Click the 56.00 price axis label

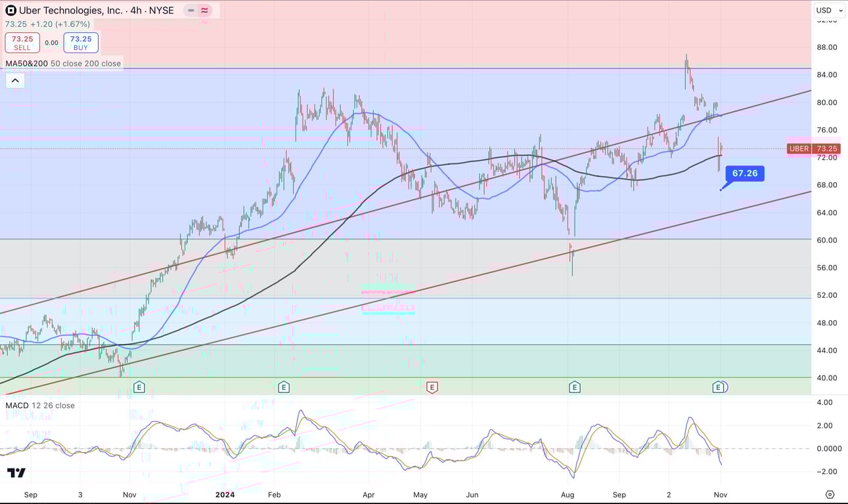pos(827,268)
